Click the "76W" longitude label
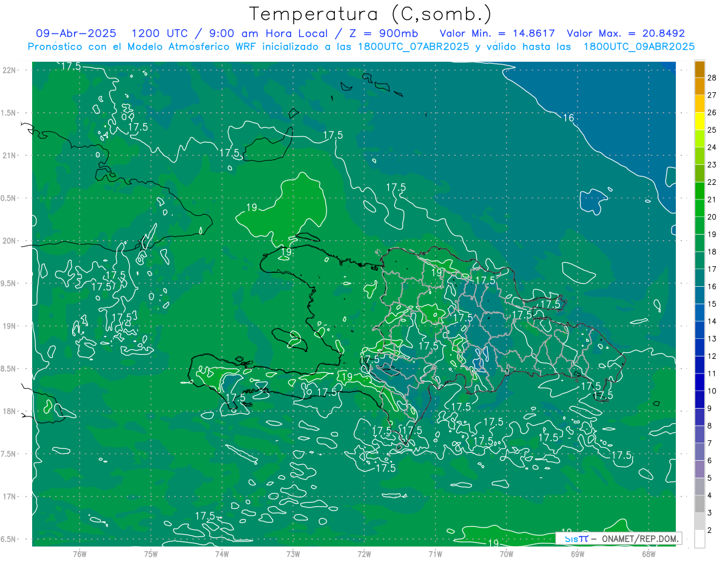The width and height of the screenshot is (728, 562). coord(79,554)
